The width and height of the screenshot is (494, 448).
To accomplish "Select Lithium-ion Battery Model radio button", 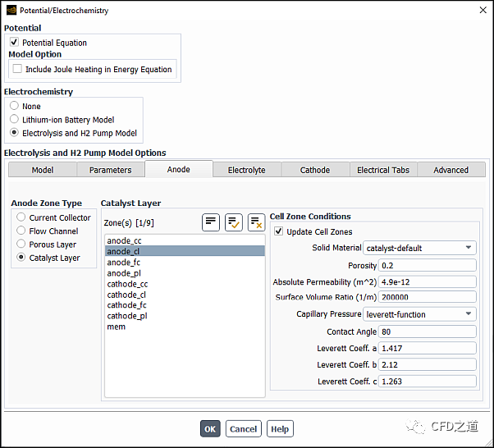I will click(14, 120).
